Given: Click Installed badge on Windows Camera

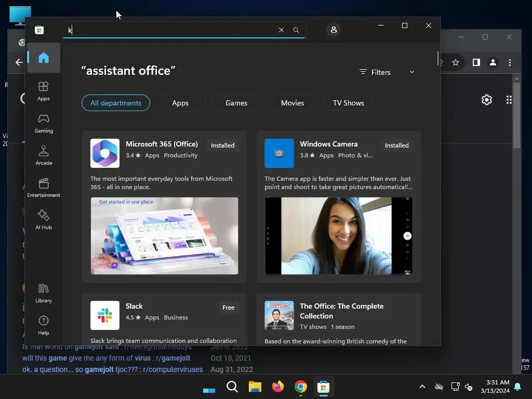Looking at the screenshot, I should (396, 145).
